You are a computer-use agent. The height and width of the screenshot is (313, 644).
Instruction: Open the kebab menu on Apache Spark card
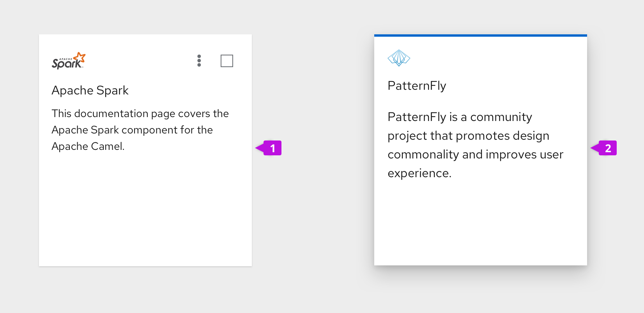coord(199,60)
